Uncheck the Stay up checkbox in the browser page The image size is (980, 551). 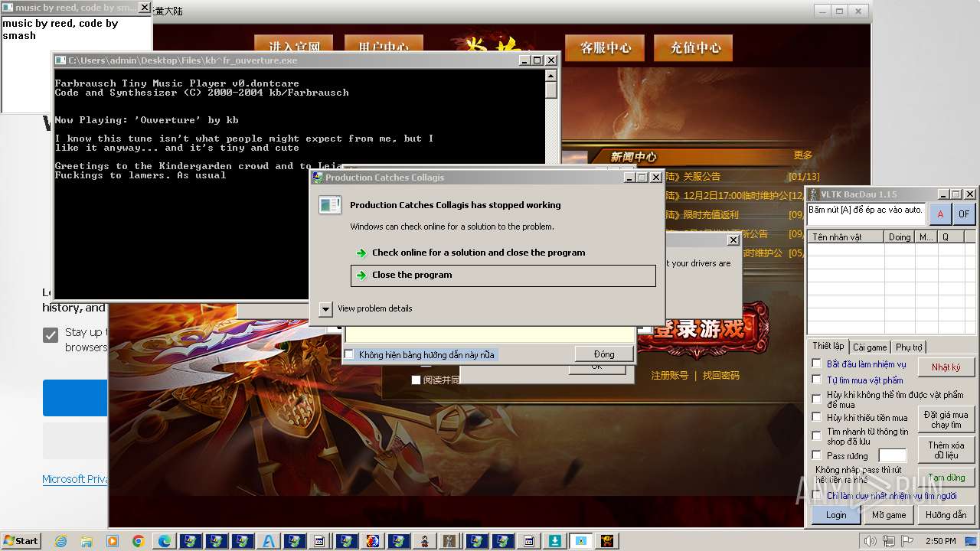click(x=51, y=335)
